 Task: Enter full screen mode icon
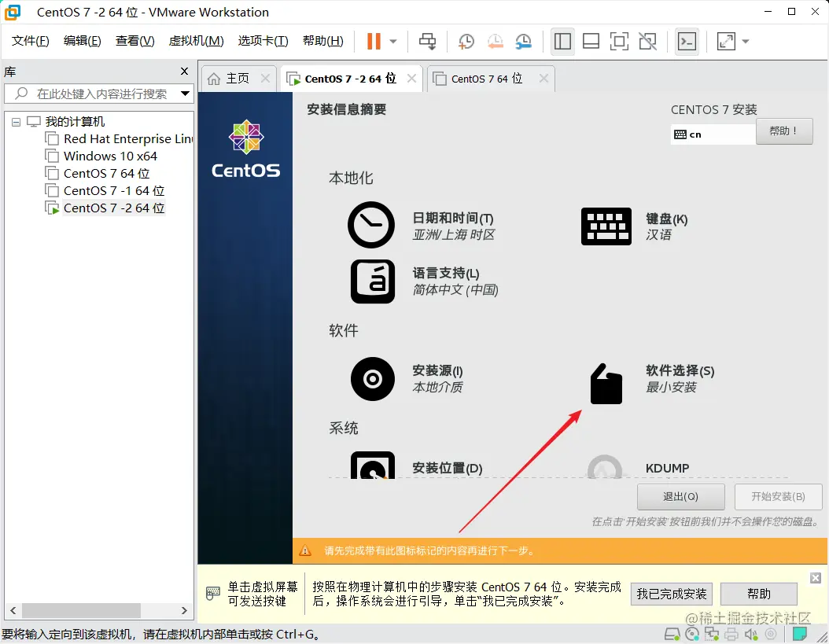(x=619, y=41)
